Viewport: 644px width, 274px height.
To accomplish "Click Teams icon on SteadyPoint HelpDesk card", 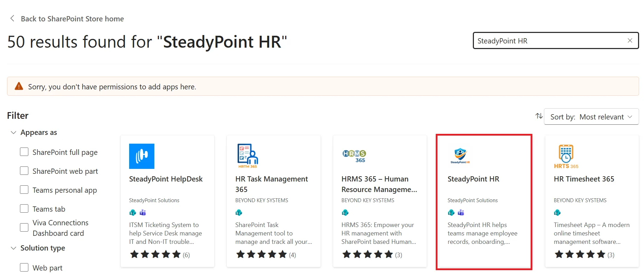I will 143,212.
